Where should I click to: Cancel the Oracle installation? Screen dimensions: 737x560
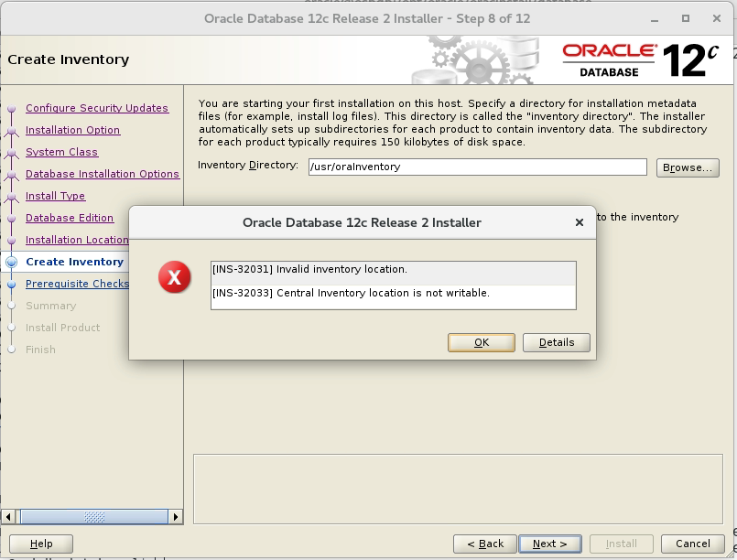pos(693,544)
